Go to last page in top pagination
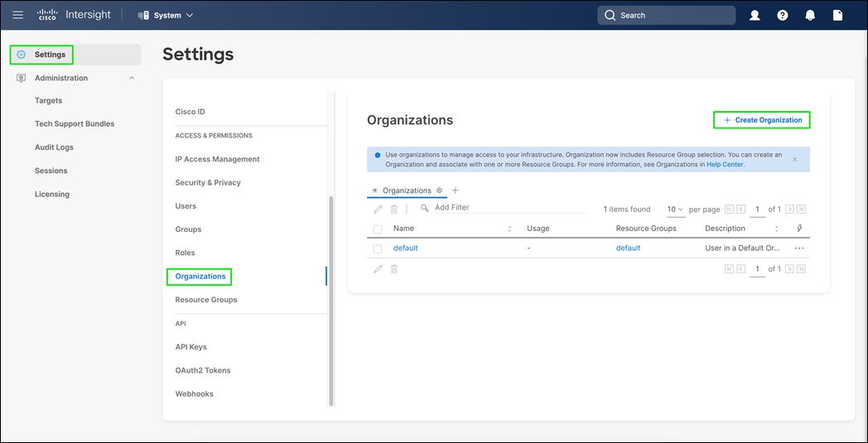Image resolution: width=868 pixels, height=443 pixels. pos(801,209)
